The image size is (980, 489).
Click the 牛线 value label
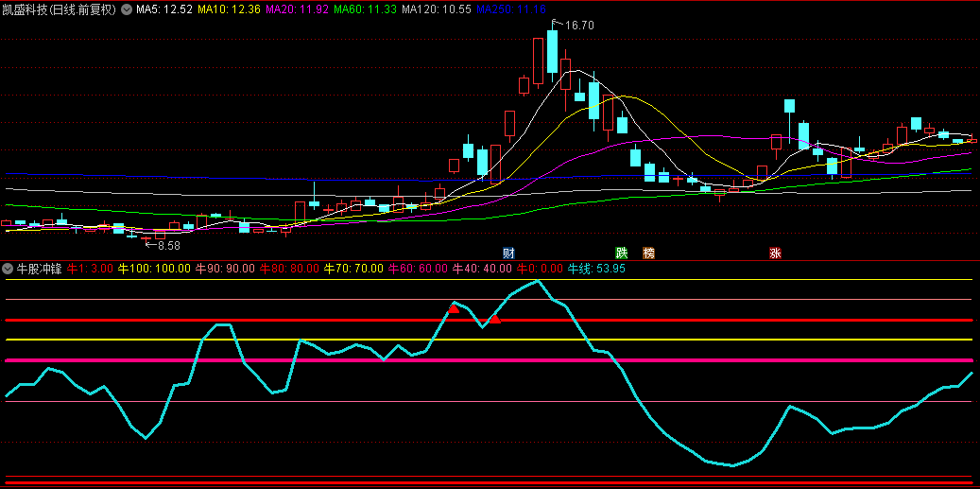[595, 269]
